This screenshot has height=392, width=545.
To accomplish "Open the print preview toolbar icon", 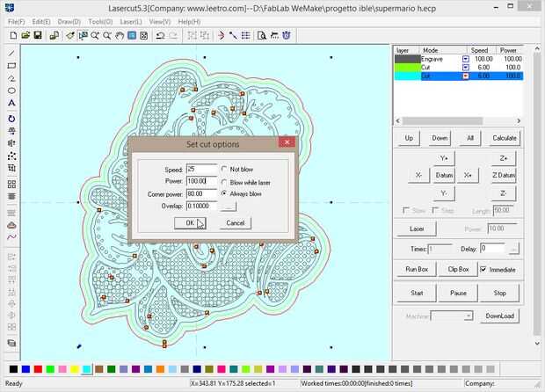I will (262, 35).
